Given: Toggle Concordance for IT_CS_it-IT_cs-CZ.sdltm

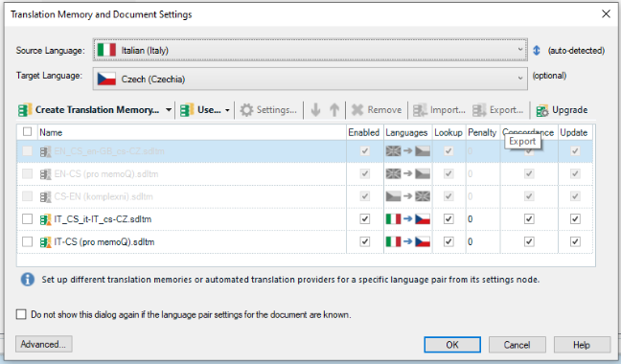Looking at the screenshot, I should 529,218.
